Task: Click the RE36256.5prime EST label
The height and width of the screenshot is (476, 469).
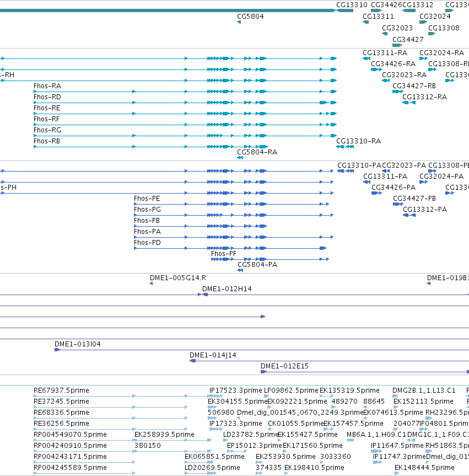Action: tap(61, 424)
